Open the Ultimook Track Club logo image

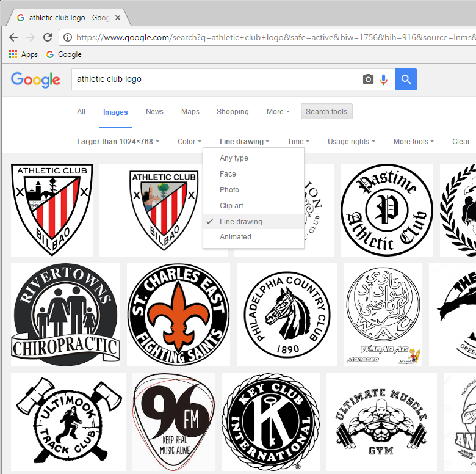click(x=68, y=422)
